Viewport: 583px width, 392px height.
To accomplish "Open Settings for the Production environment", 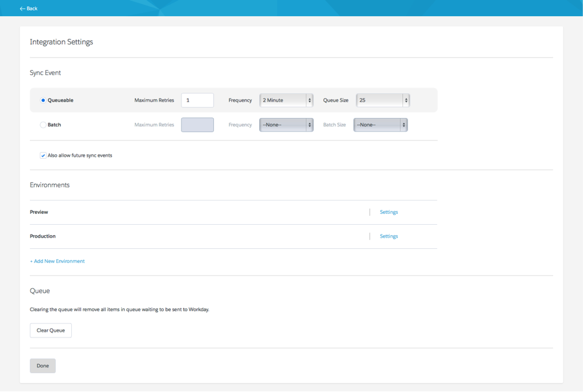I will pyautogui.click(x=389, y=236).
